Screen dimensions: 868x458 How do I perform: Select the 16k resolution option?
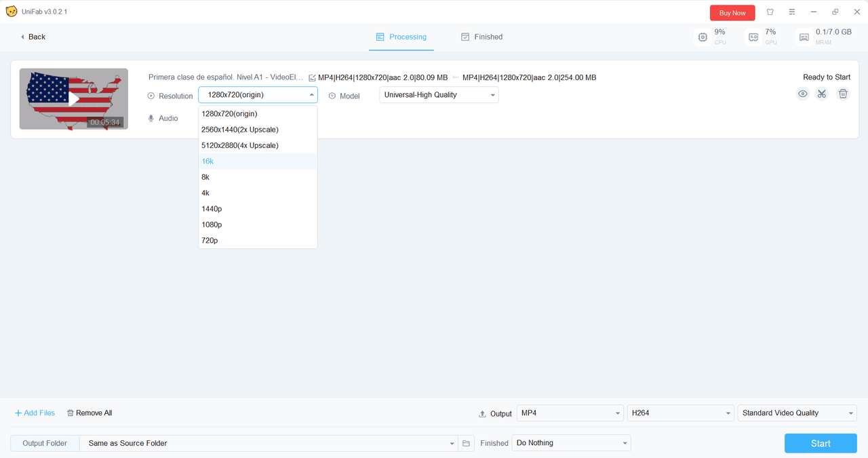click(x=258, y=161)
